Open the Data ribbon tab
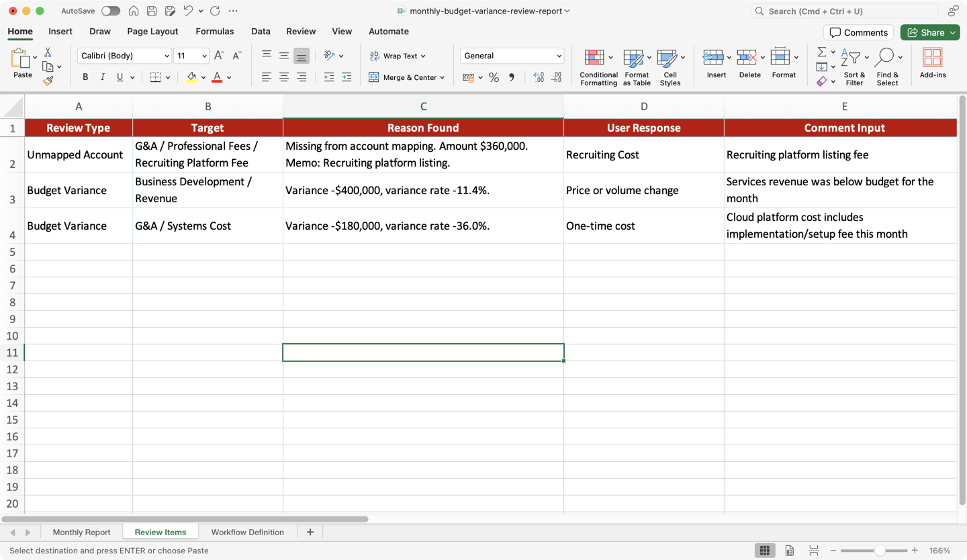The image size is (967, 560). click(261, 32)
